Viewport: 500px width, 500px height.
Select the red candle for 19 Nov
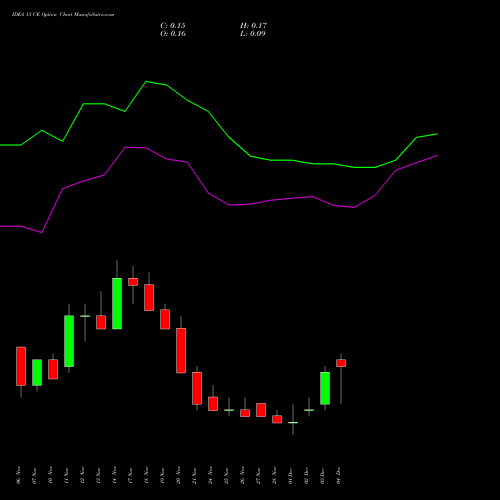coord(165,319)
